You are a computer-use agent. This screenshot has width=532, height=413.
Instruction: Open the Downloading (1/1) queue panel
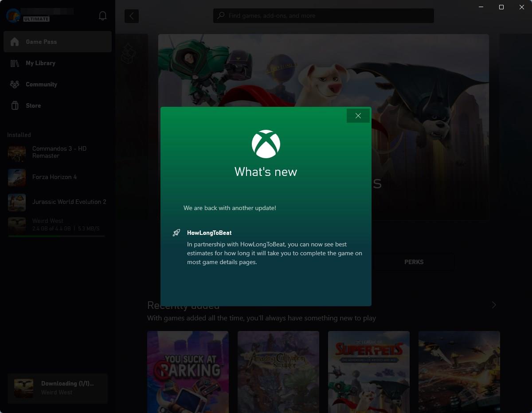point(58,388)
